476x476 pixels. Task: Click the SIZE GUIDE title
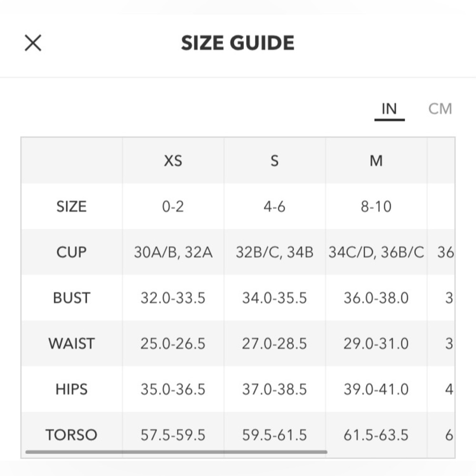pyautogui.click(x=238, y=43)
